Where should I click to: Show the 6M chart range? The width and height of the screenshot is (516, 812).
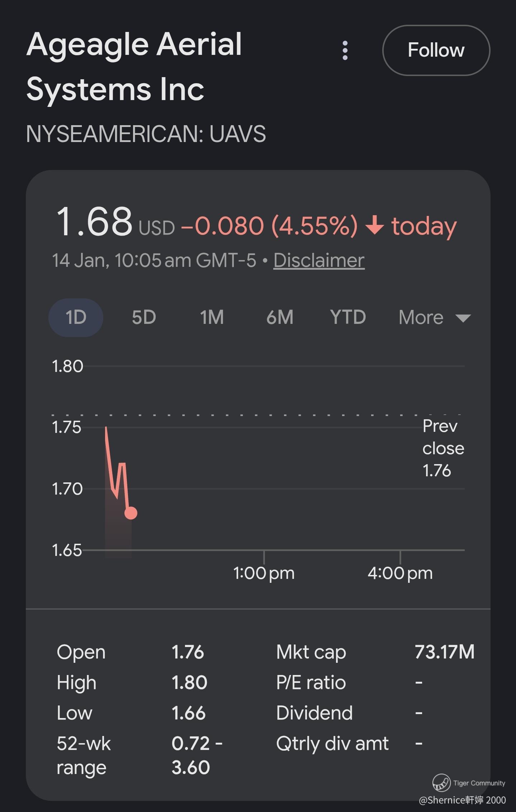click(280, 317)
